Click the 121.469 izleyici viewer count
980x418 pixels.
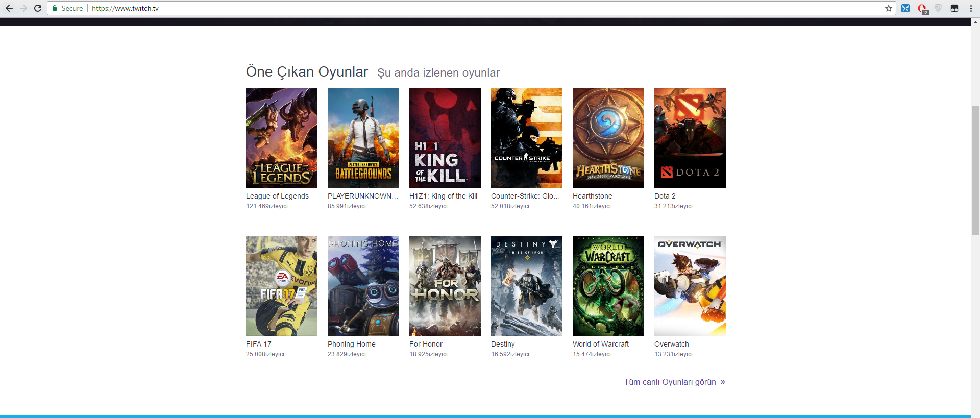pyautogui.click(x=266, y=206)
